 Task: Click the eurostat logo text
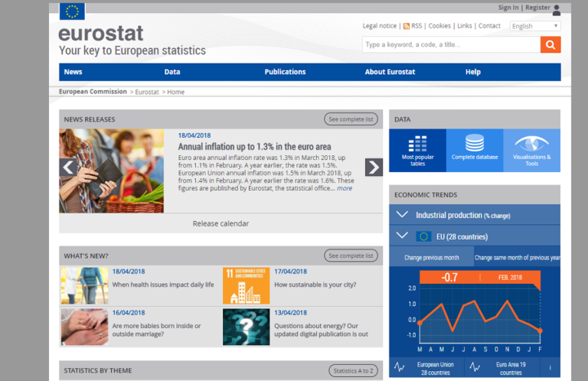[x=101, y=34]
